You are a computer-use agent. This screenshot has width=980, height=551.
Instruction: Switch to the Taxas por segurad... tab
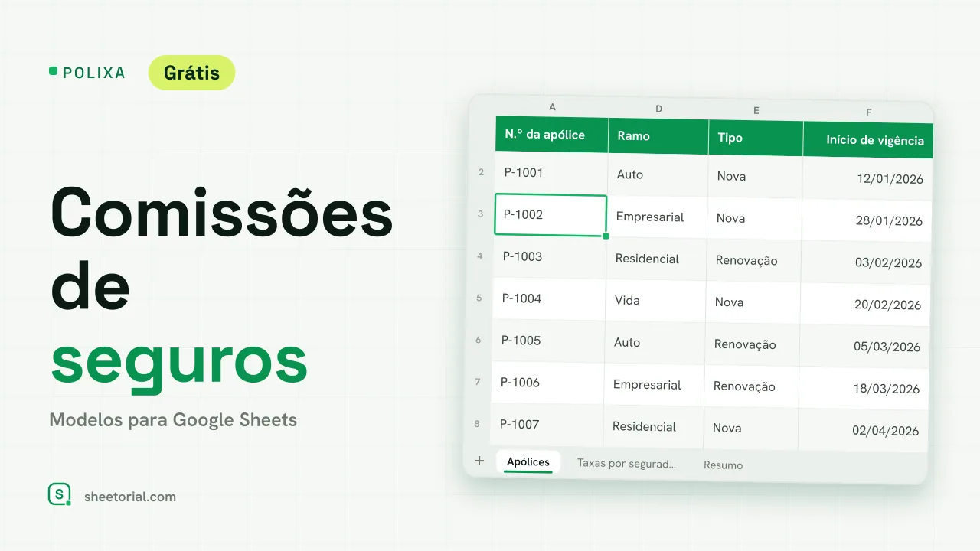coord(626,463)
